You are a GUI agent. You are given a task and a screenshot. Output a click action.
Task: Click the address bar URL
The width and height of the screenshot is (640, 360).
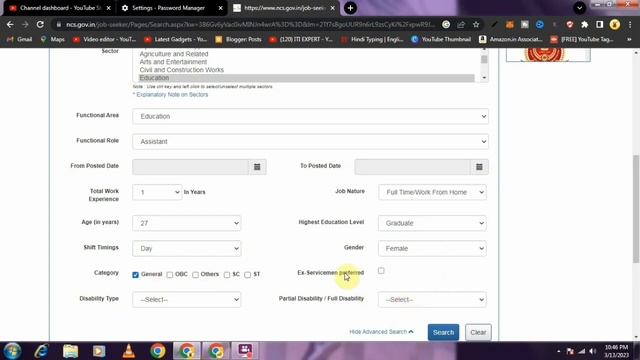point(250,24)
